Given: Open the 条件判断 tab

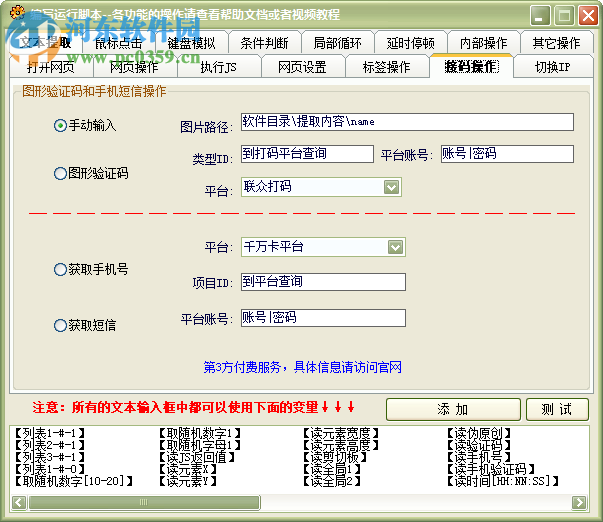Looking at the screenshot, I should [x=265, y=43].
